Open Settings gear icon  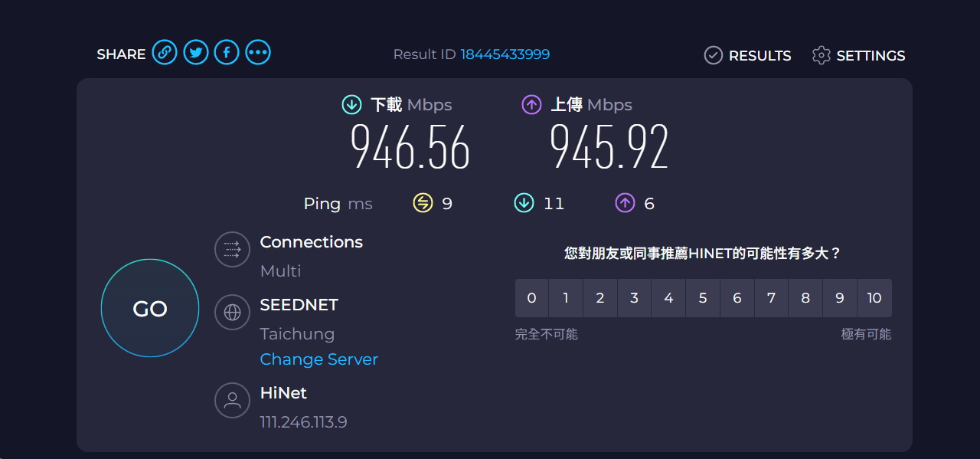click(822, 55)
